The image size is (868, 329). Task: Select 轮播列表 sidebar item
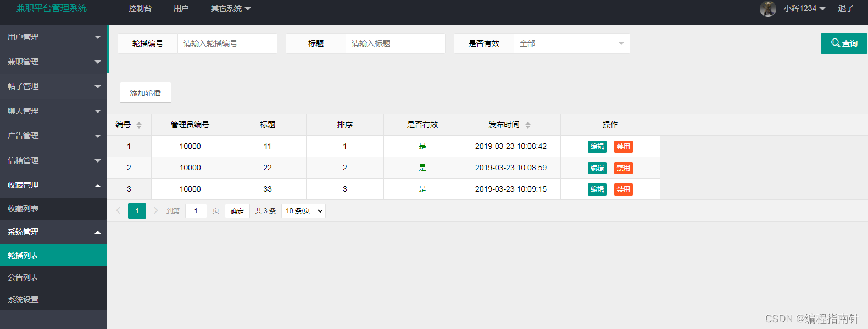point(53,255)
